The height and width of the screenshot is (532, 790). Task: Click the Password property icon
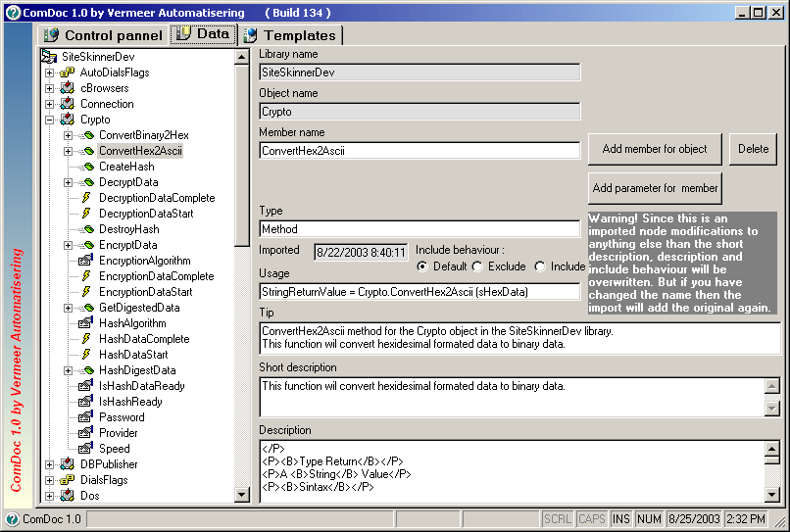[85, 417]
